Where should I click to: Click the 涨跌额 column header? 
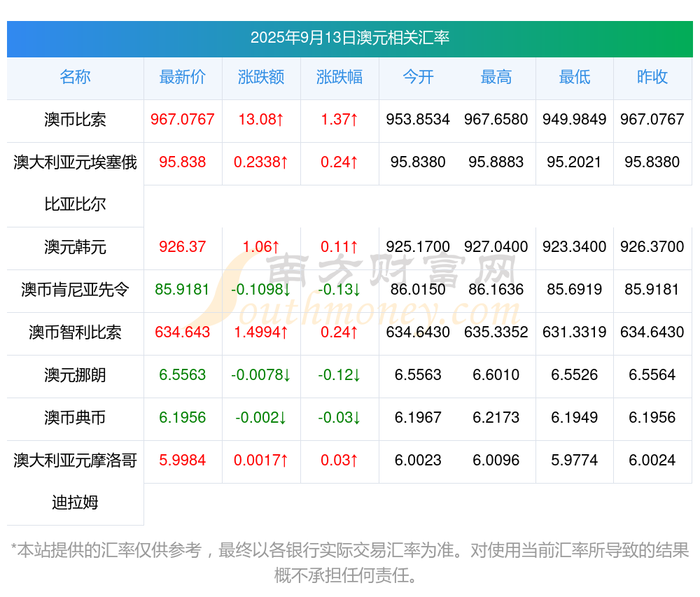point(261,77)
